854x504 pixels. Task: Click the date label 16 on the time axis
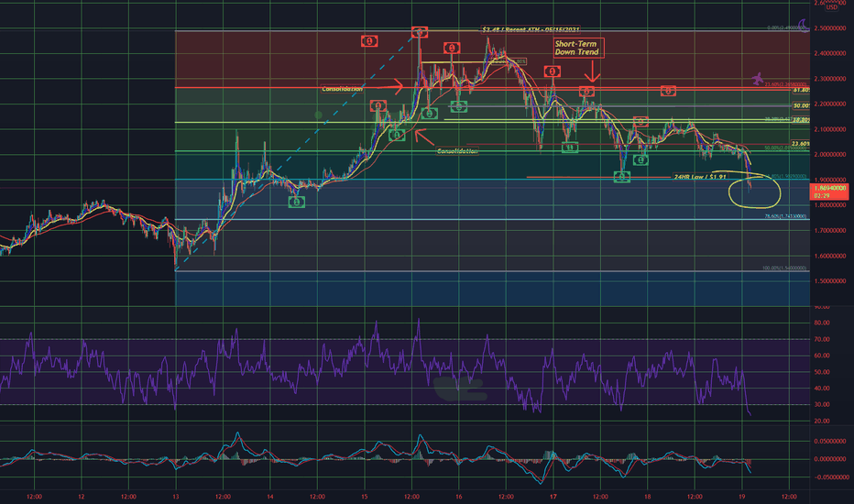pos(458,497)
